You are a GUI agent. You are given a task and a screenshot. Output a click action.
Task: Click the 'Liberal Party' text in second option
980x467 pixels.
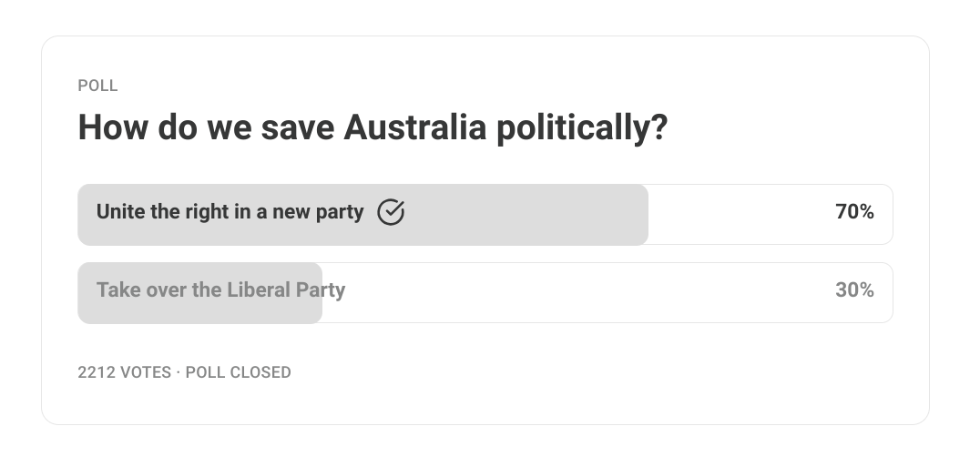pos(286,290)
